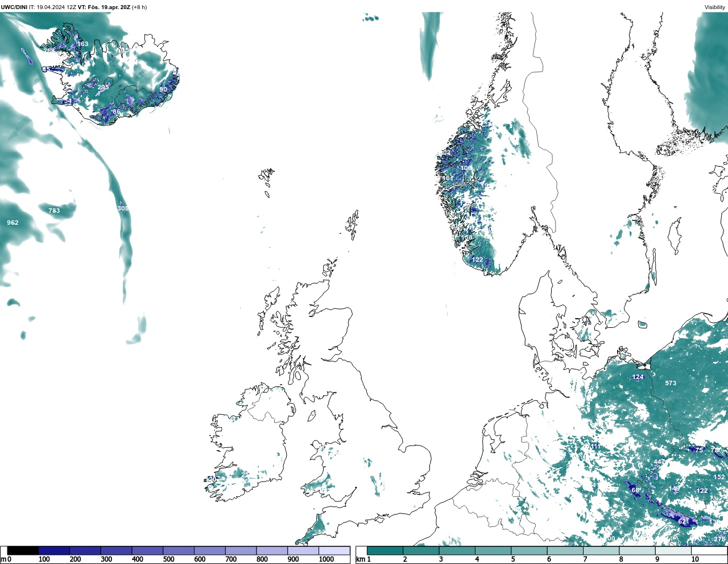The width and height of the screenshot is (728, 564).
Task: Select the '62' value on dark blue patch
Action: tap(682, 521)
